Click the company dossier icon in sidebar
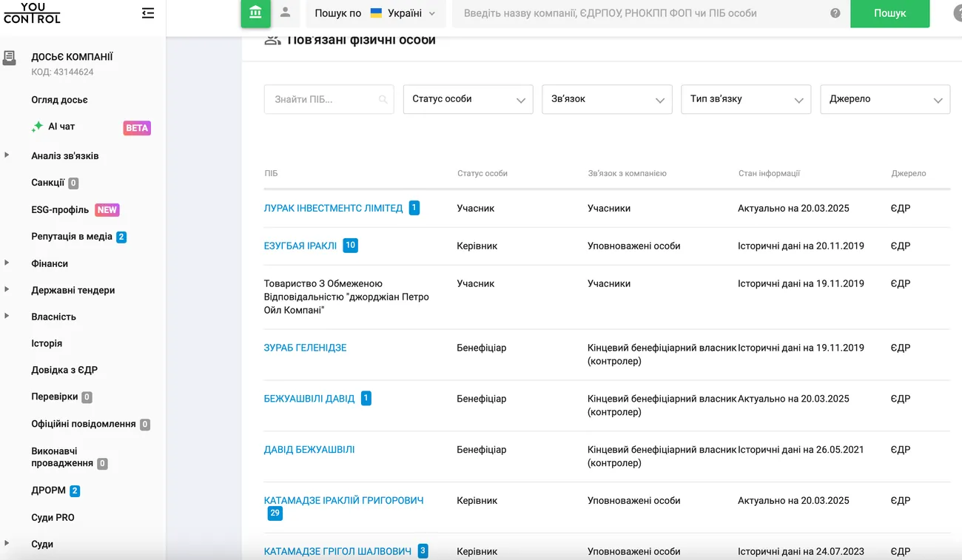 pyautogui.click(x=10, y=58)
